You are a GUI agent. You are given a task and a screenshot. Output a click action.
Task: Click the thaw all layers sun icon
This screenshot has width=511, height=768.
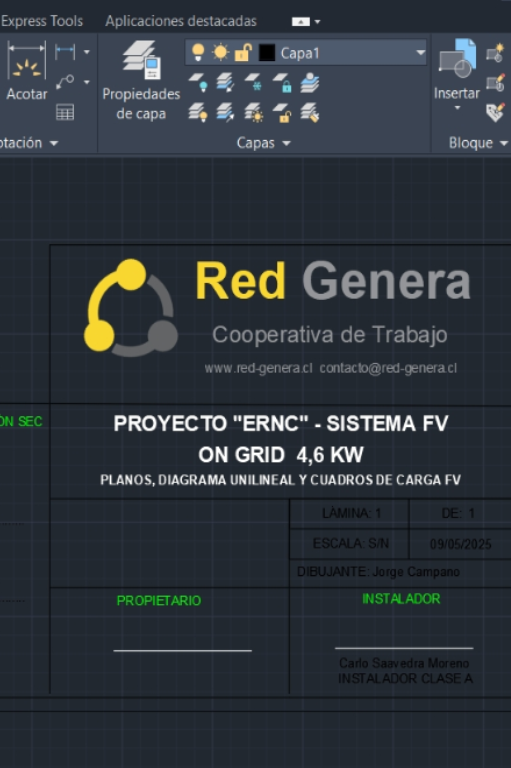coord(253,112)
